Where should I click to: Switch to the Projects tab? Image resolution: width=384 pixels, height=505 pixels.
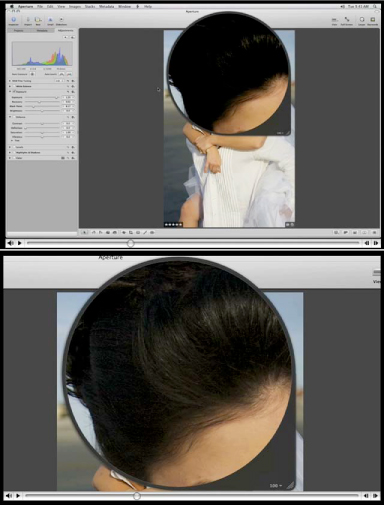[19, 30]
